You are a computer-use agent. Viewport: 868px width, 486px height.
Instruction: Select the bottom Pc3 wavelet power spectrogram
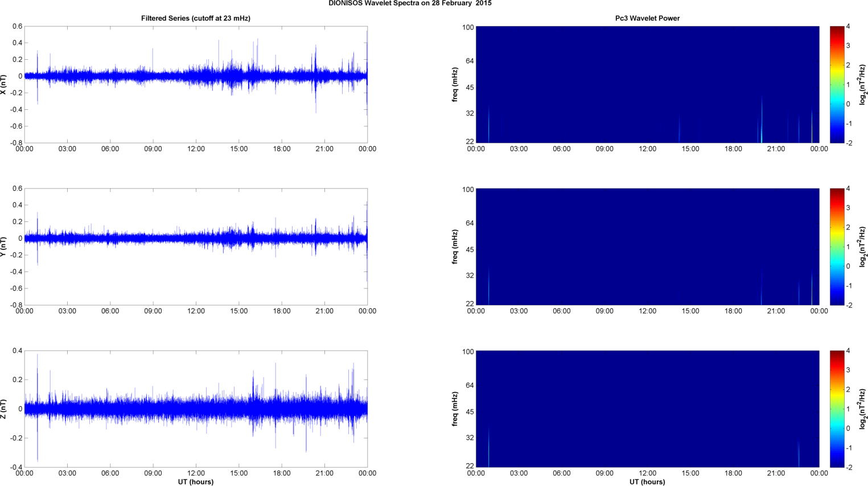click(x=647, y=409)
